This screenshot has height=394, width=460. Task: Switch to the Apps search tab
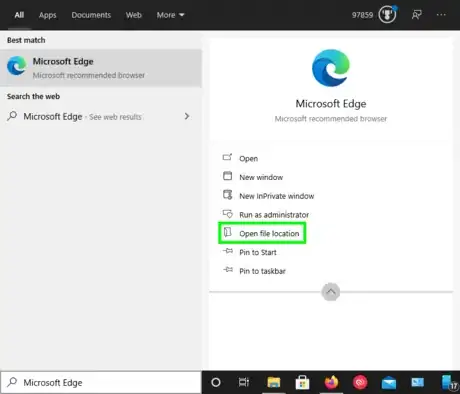(x=47, y=15)
